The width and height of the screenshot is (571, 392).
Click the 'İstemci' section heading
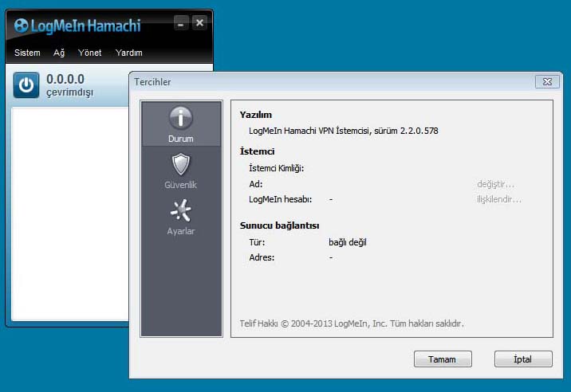click(x=257, y=151)
